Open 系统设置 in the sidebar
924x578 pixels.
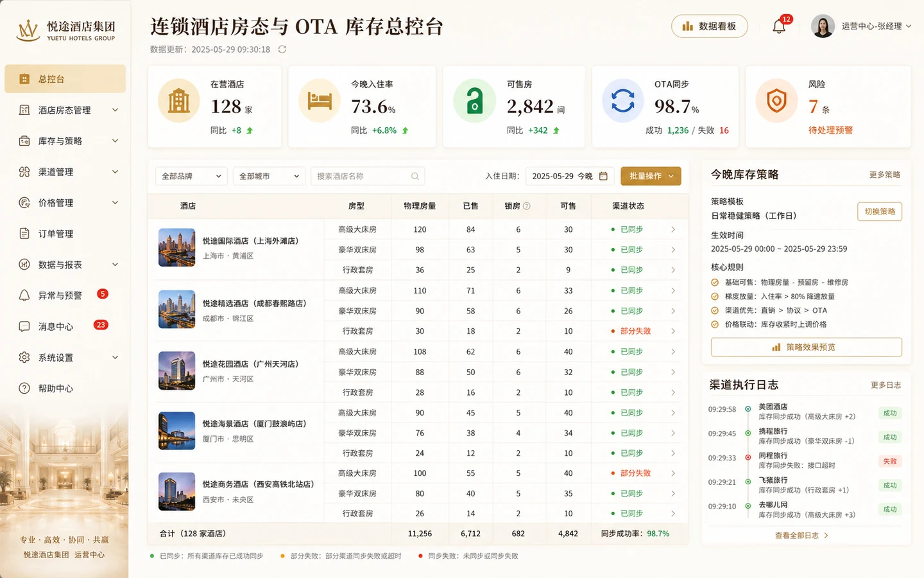(65, 357)
